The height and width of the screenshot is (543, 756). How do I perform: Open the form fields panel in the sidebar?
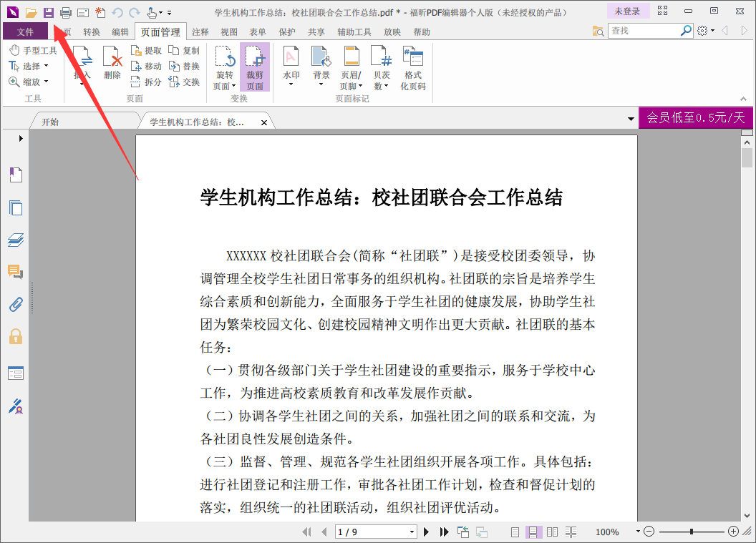16,373
